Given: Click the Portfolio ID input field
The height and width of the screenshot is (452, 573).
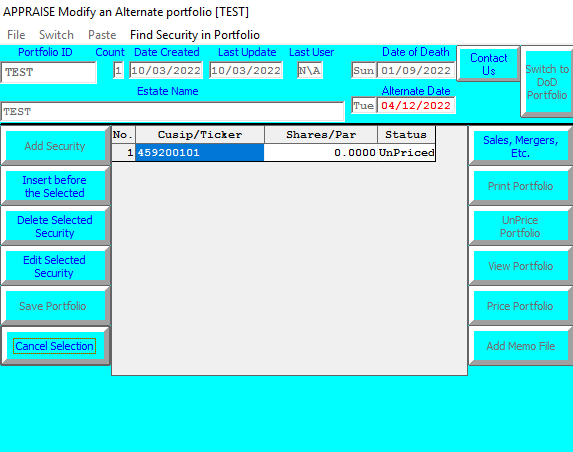Looking at the screenshot, I should pyautogui.click(x=49, y=72).
